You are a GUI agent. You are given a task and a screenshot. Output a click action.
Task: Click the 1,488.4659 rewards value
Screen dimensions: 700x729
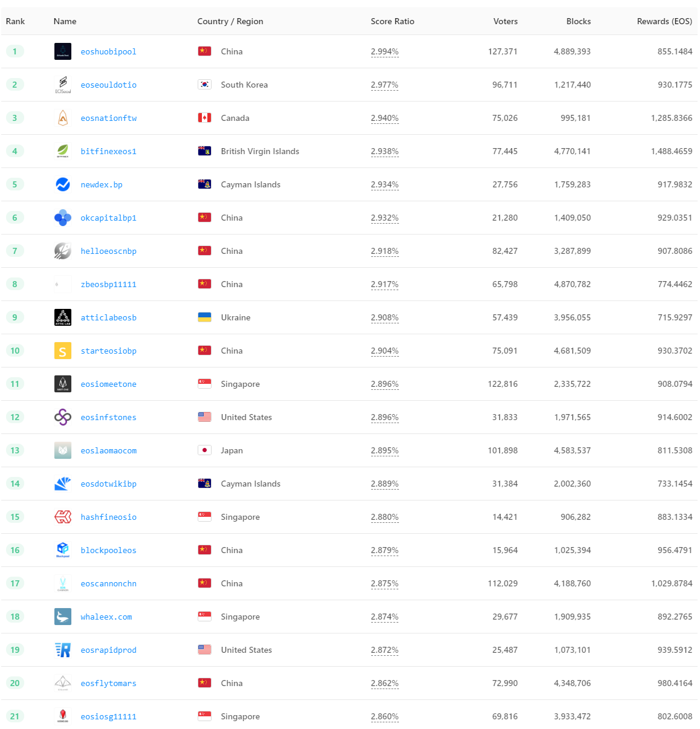click(x=672, y=151)
